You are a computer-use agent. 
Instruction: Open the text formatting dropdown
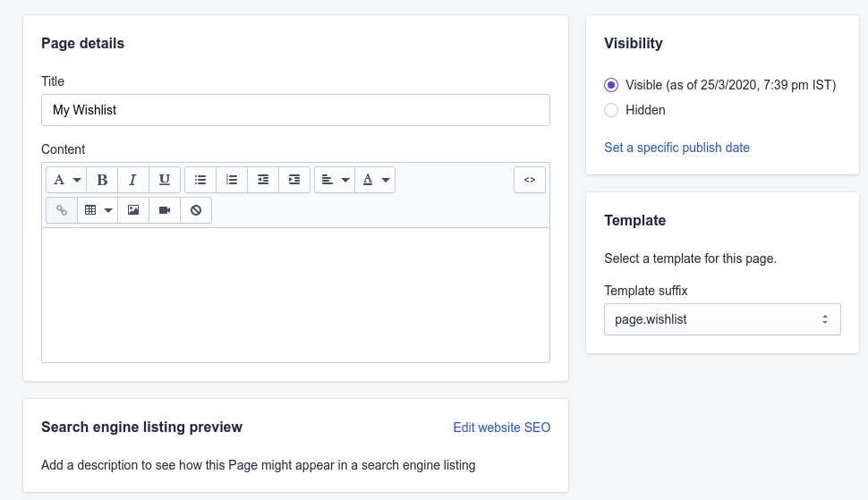66,180
